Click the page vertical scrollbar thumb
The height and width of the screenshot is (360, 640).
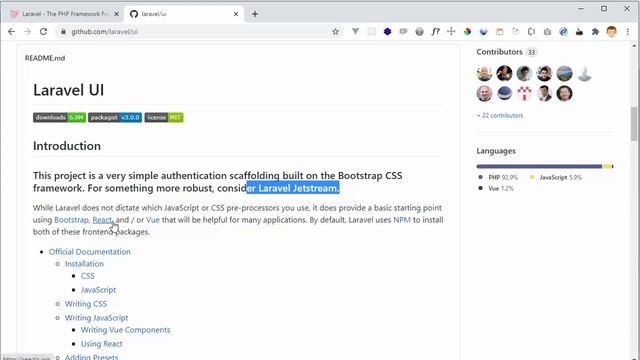click(634, 124)
